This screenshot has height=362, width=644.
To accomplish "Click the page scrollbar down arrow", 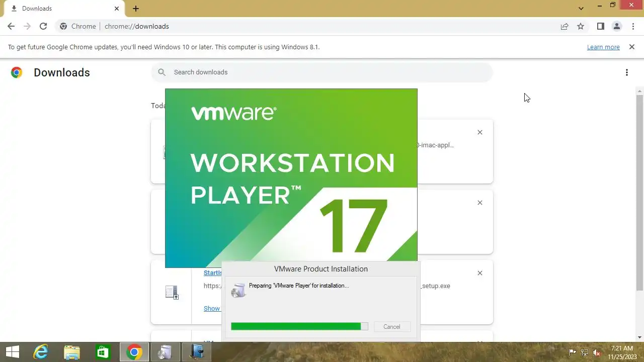I will coord(640,337).
